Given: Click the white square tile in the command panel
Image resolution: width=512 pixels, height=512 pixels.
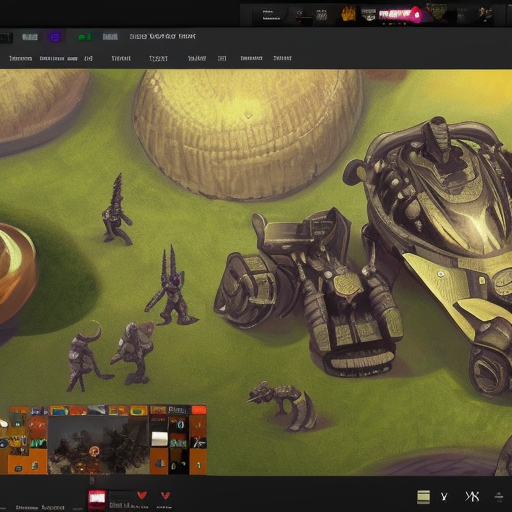Looking at the screenshot, I should pos(159,439).
